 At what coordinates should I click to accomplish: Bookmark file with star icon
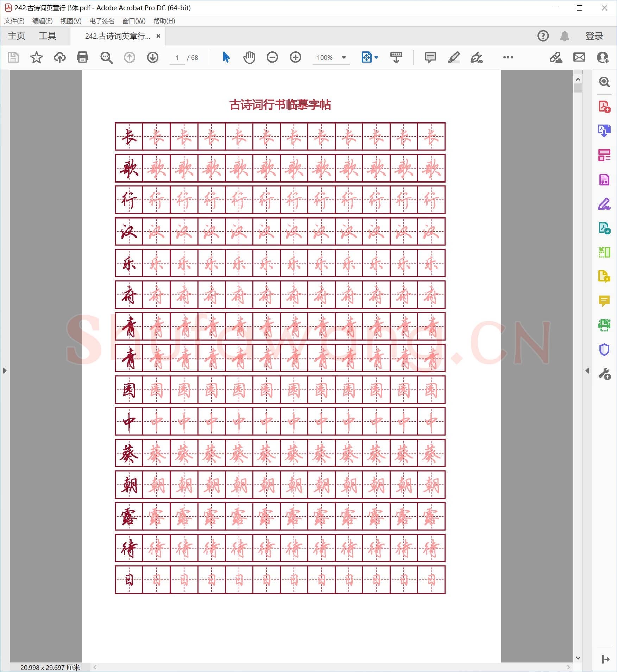click(36, 57)
